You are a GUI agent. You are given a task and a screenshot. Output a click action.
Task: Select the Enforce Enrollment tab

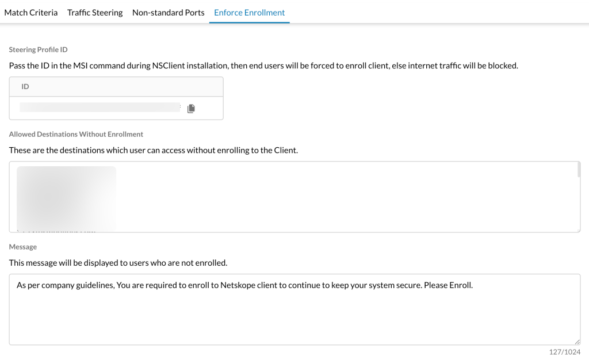pos(250,13)
